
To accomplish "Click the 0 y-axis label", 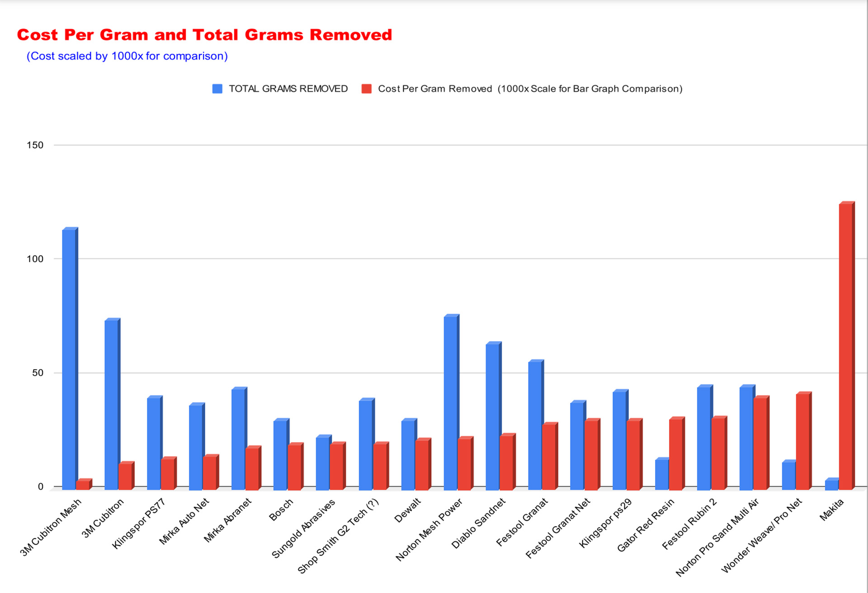I will click(x=41, y=487).
